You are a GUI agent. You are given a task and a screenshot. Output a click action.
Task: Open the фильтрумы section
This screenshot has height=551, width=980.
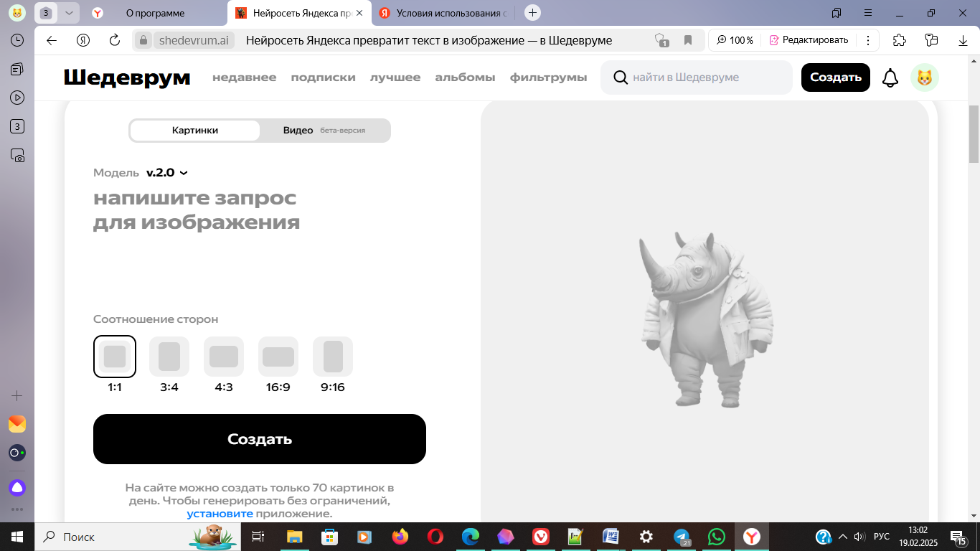tap(548, 77)
